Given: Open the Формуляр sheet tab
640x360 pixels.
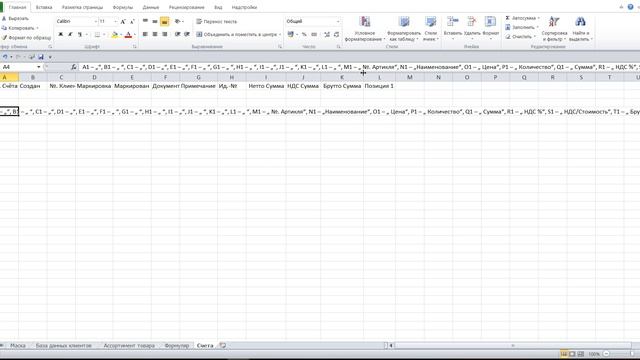Looking at the screenshot, I should pos(177,346).
